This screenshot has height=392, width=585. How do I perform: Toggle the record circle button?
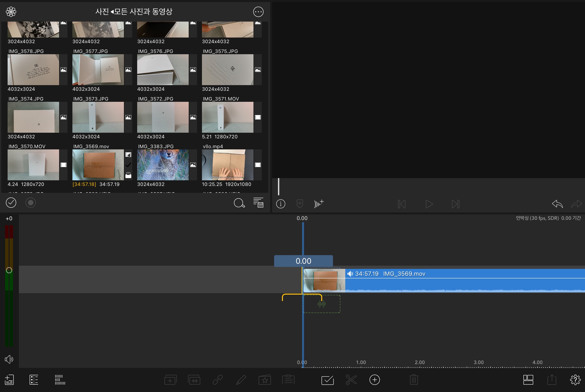click(31, 203)
